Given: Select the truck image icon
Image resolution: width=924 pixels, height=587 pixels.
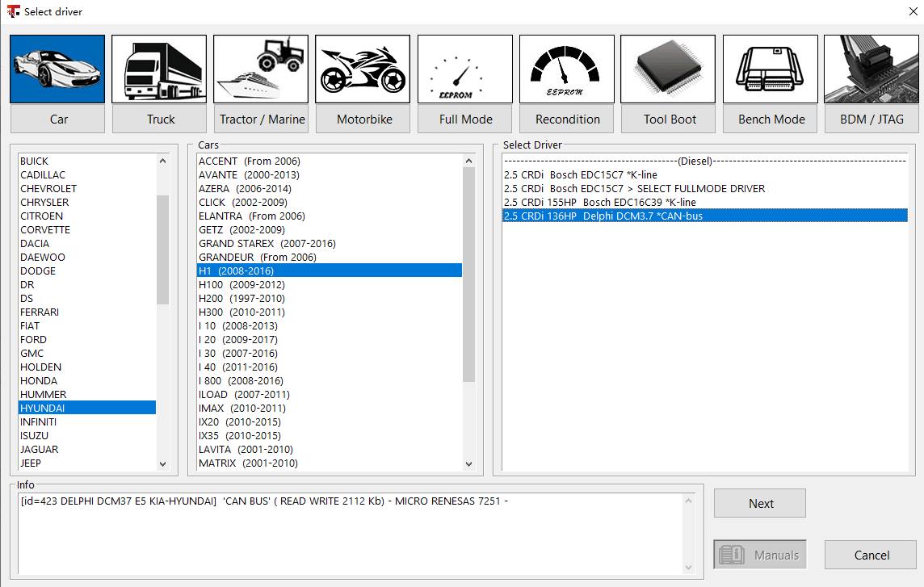Looking at the screenshot, I should pyautogui.click(x=159, y=69).
